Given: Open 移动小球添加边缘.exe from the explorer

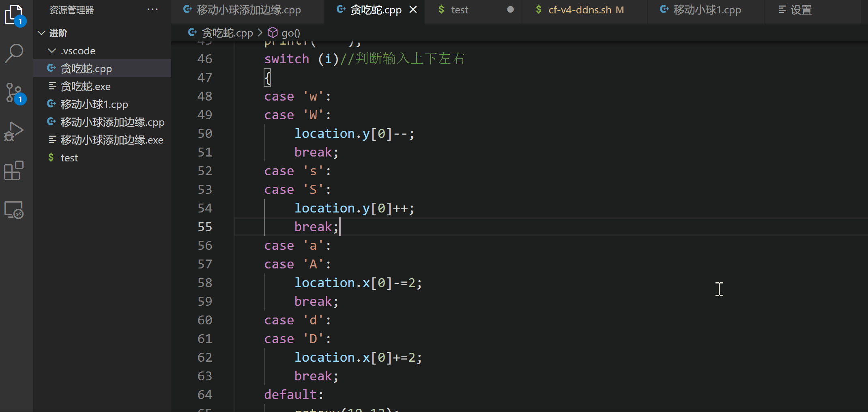Looking at the screenshot, I should point(112,140).
